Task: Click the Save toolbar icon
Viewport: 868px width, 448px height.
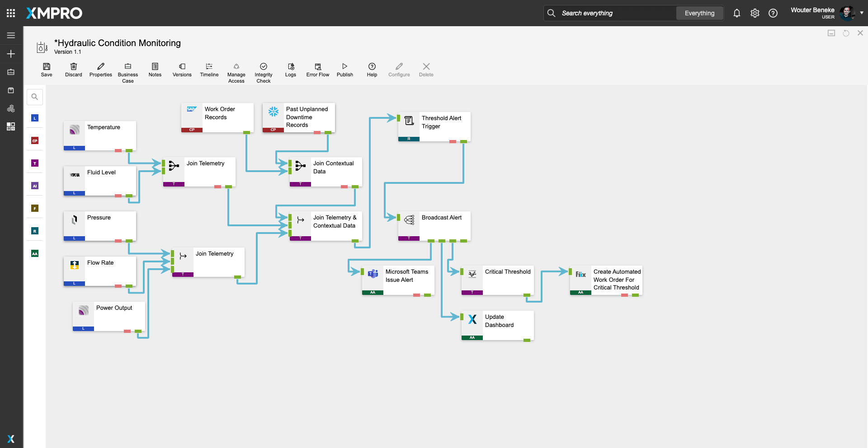Action: (x=47, y=70)
